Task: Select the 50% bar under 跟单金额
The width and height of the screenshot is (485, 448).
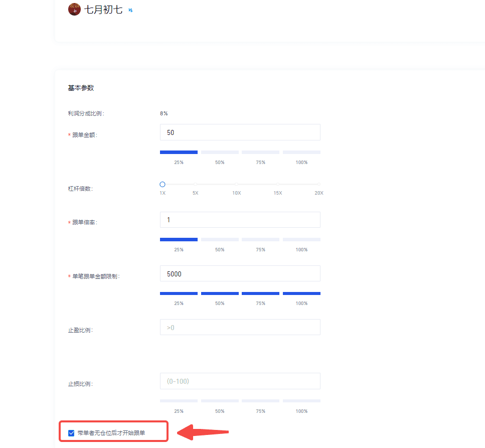Action: 220,152
